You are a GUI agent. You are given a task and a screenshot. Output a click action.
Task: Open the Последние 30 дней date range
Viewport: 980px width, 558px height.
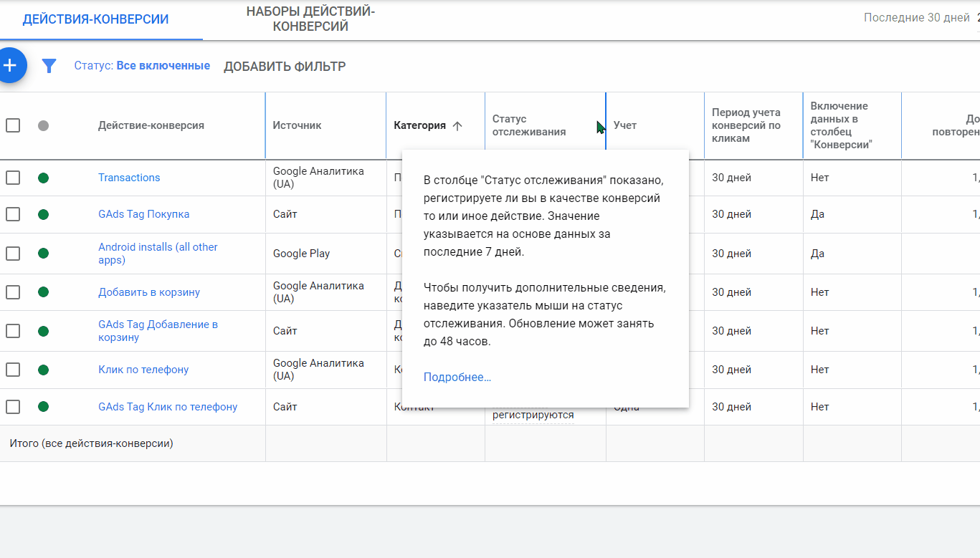pyautogui.click(x=916, y=18)
